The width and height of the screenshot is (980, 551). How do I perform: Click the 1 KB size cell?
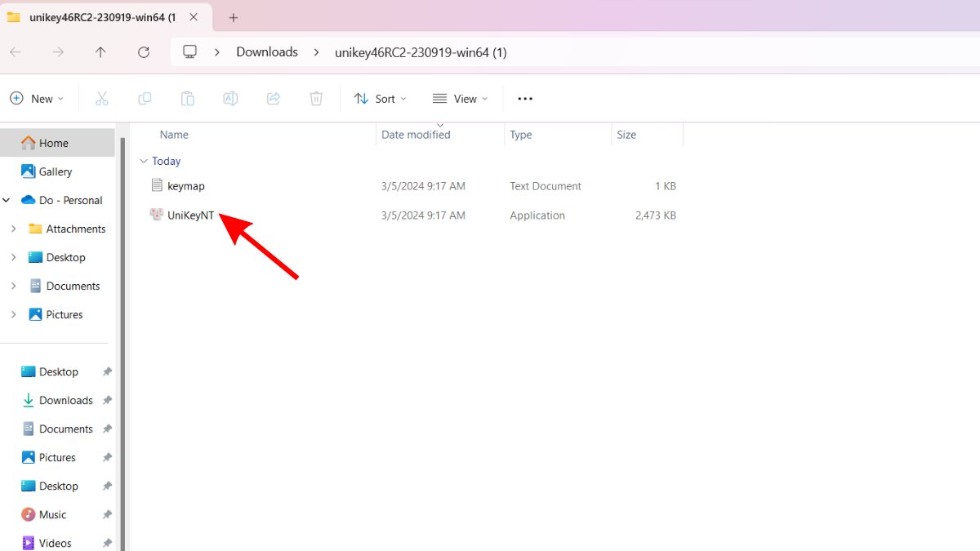[x=666, y=186]
